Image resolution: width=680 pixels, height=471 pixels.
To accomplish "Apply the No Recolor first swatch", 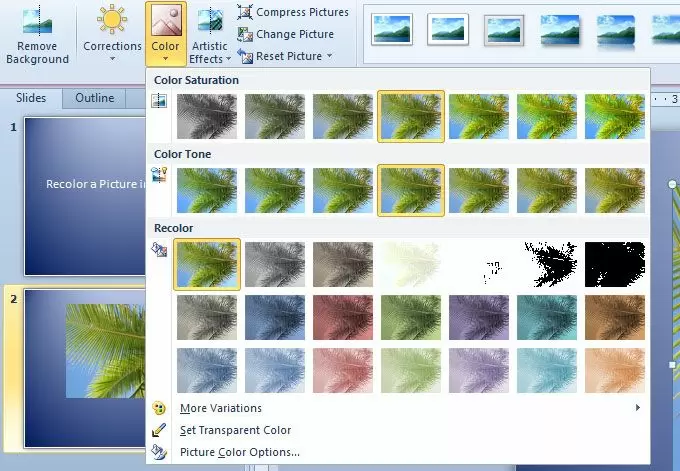I will (x=207, y=265).
